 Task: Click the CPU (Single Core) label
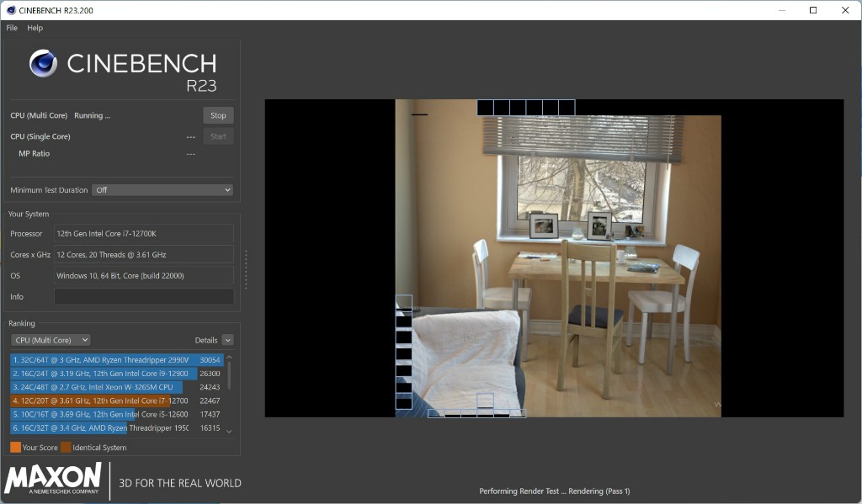40,136
